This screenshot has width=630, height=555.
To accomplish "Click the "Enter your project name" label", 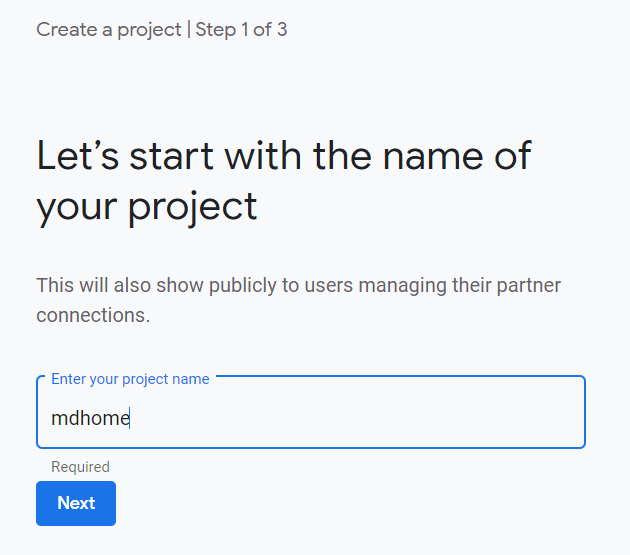I will pos(130,379).
